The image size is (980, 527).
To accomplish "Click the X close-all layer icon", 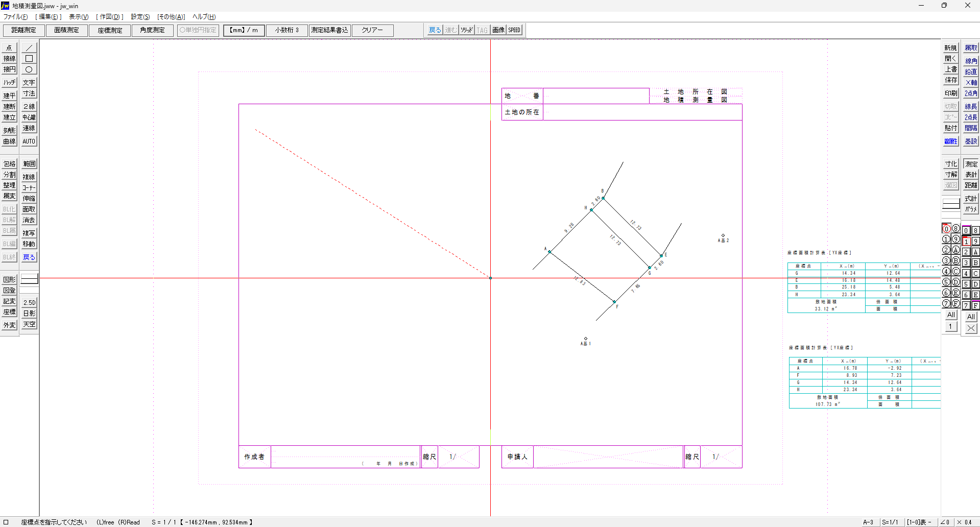I will click(x=971, y=328).
